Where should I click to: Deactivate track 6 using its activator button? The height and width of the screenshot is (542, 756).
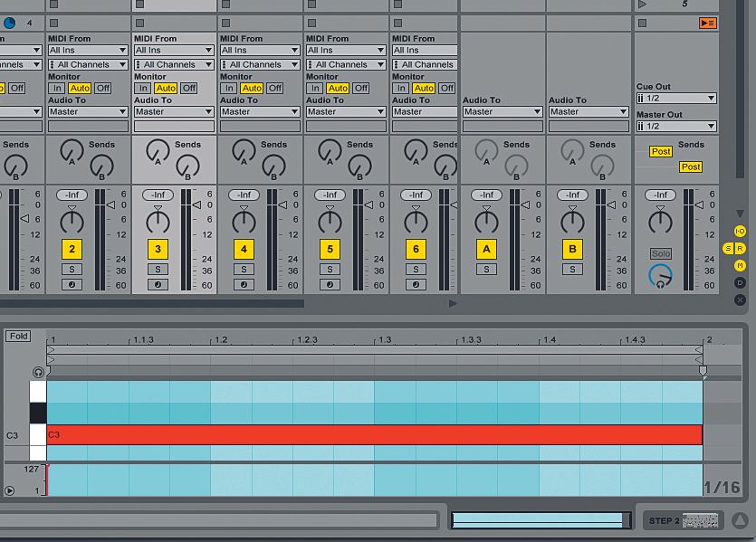414,249
